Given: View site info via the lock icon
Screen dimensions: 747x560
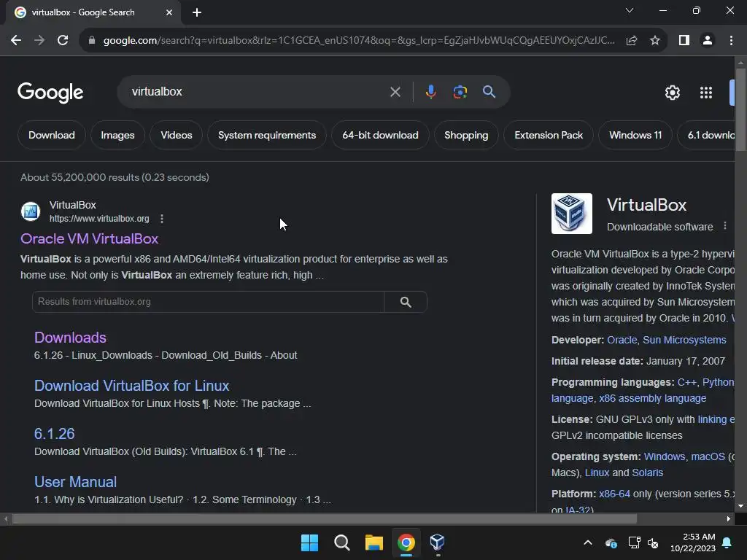Looking at the screenshot, I should tap(92, 41).
